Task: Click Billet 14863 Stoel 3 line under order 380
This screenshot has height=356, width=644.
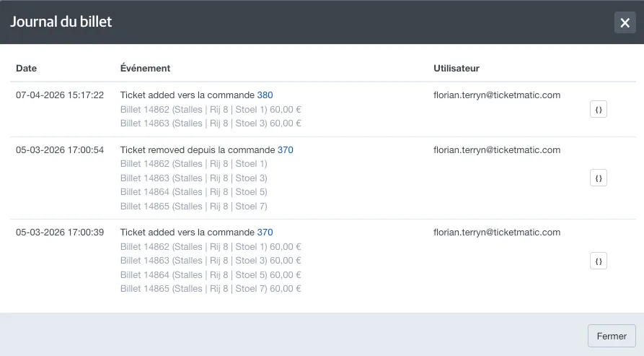Action: click(211, 123)
